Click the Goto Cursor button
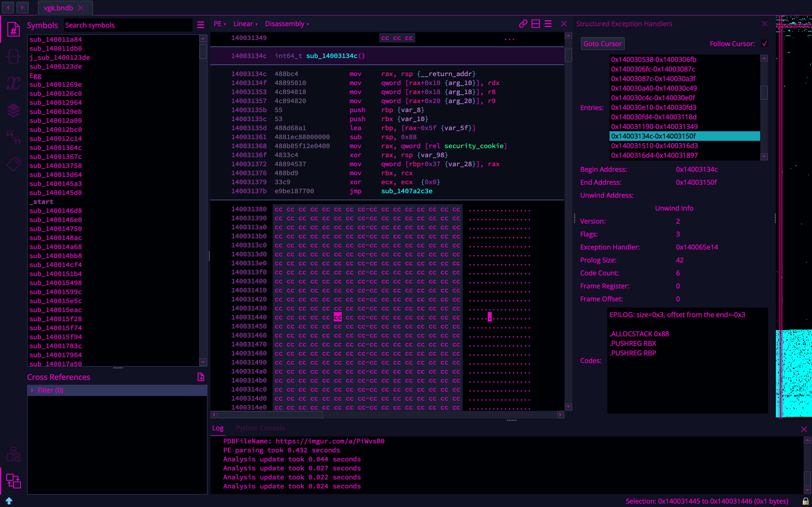 (x=602, y=44)
